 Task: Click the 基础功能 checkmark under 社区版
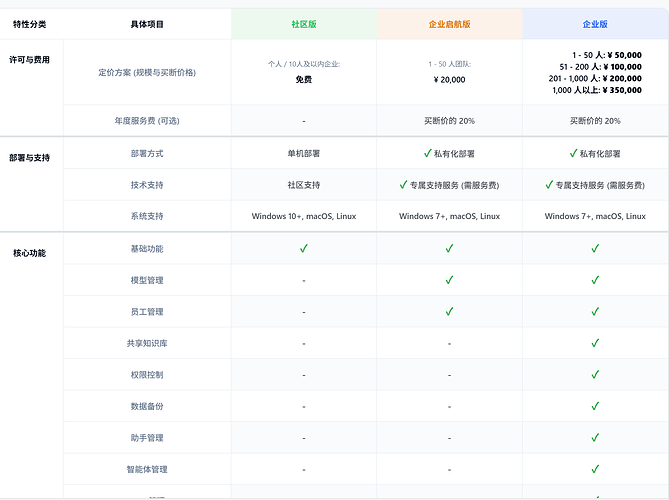click(x=304, y=248)
